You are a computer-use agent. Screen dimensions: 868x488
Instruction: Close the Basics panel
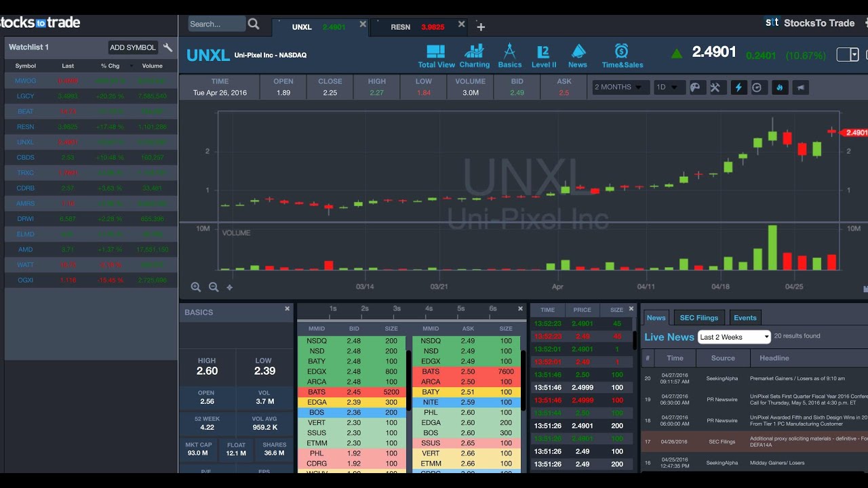(x=287, y=308)
